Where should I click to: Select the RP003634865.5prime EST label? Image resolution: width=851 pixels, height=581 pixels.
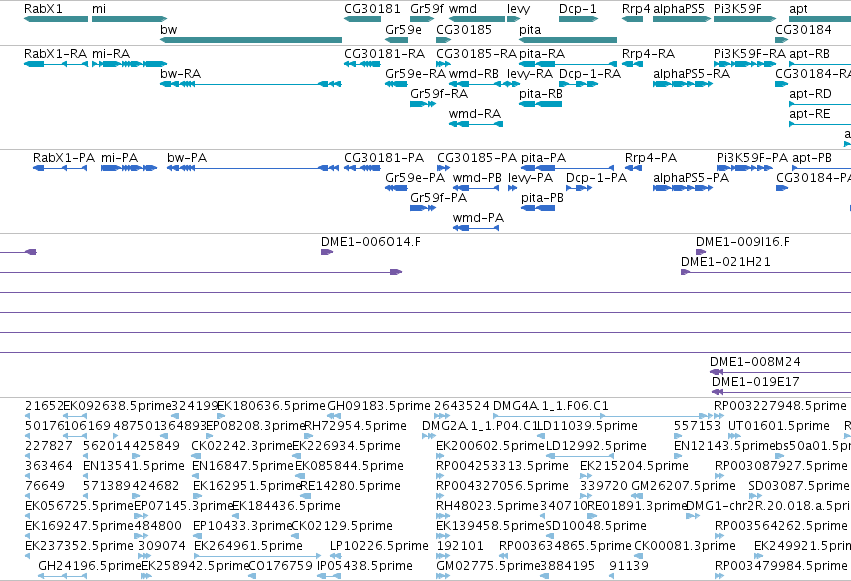coord(565,546)
